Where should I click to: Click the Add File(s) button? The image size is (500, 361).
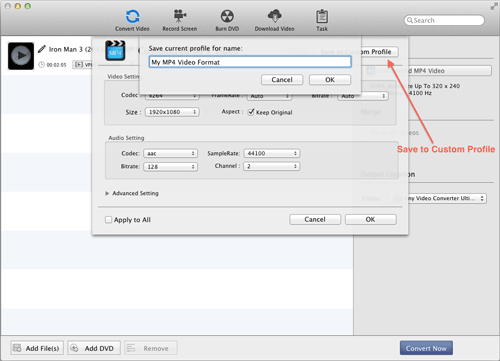pyautogui.click(x=37, y=348)
